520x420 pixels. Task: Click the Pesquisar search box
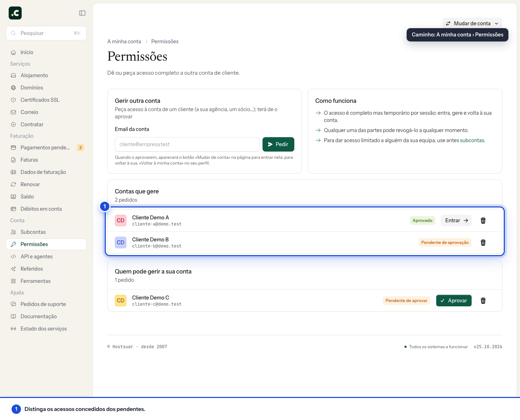coord(46,33)
